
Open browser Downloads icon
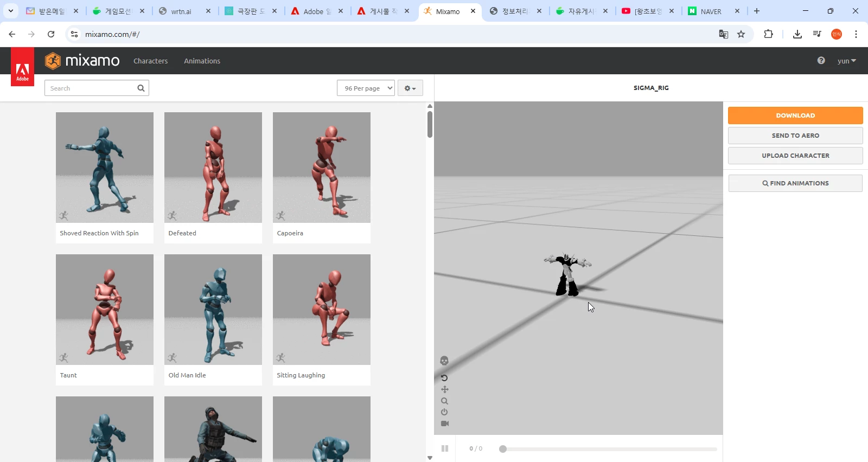(797, 34)
